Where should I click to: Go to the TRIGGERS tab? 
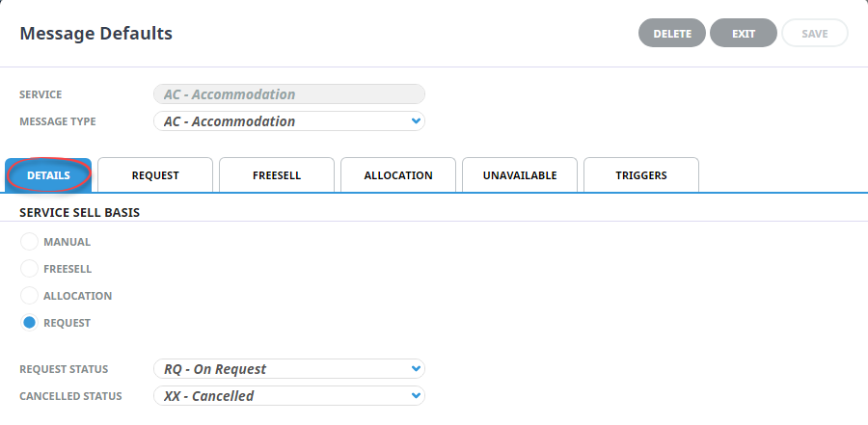[x=641, y=175]
